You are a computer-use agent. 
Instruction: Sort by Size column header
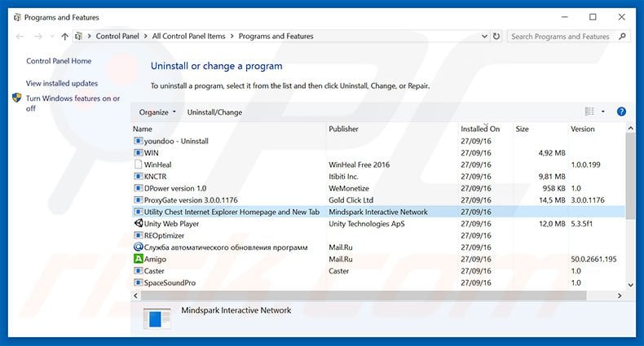pyautogui.click(x=540, y=129)
